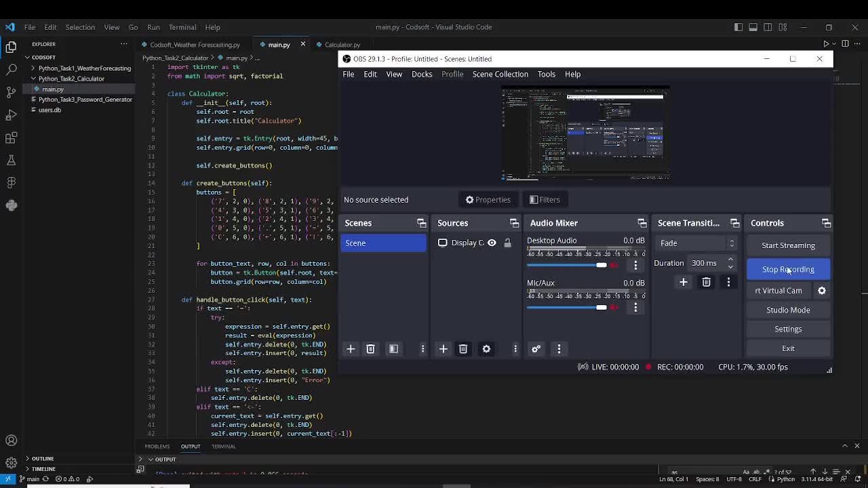Remove selected source with trash icon
Image resolution: width=868 pixels, height=488 pixels.
[x=463, y=349]
